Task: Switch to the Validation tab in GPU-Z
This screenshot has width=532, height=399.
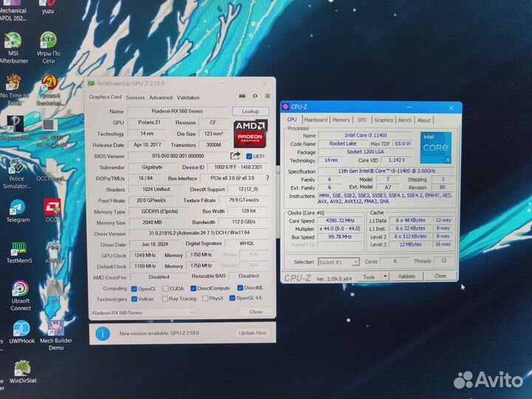Action: (x=188, y=98)
